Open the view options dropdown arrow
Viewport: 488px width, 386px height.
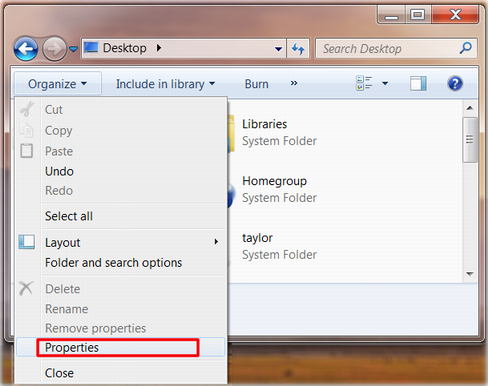click(x=385, y=83)
